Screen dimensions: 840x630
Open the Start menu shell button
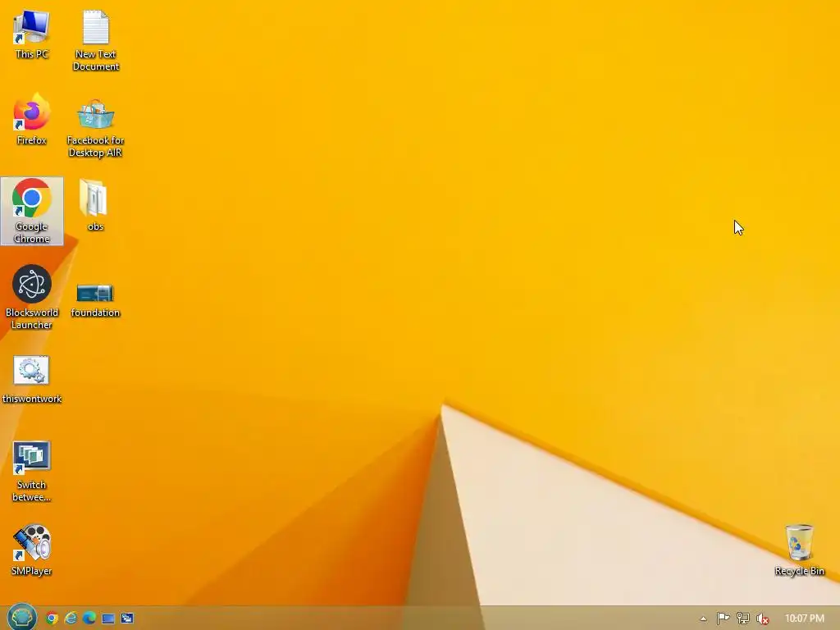point(21,617)
